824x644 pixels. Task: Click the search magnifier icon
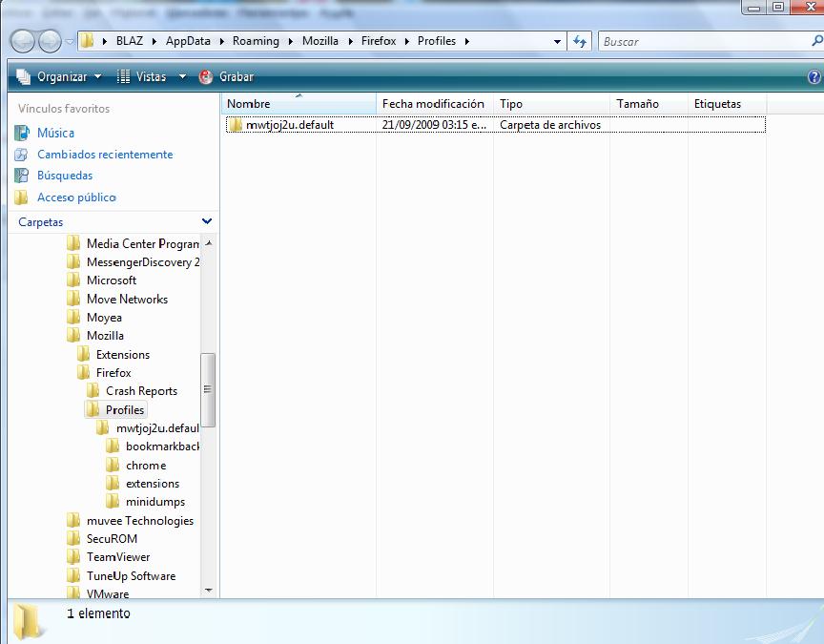[x=816, y=41]
